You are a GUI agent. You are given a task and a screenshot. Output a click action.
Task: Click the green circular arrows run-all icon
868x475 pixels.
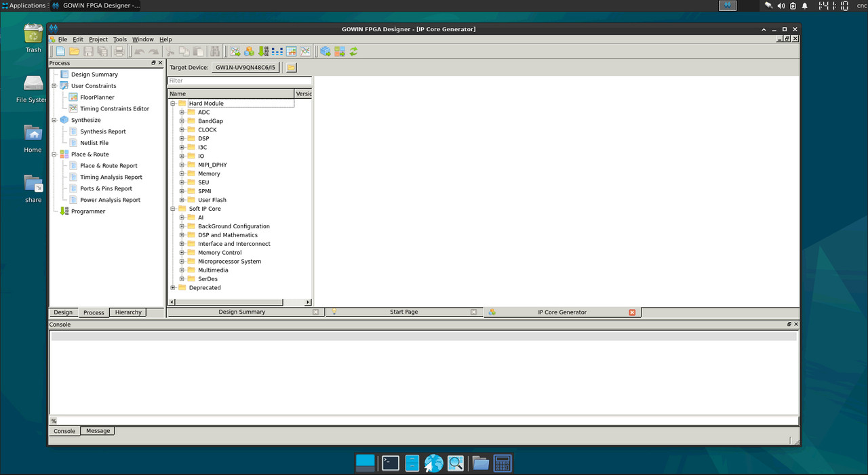point(353,51)
